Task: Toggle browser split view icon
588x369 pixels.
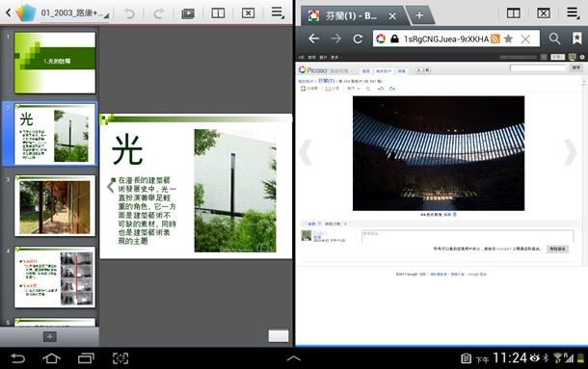Action: coord(514,13)
